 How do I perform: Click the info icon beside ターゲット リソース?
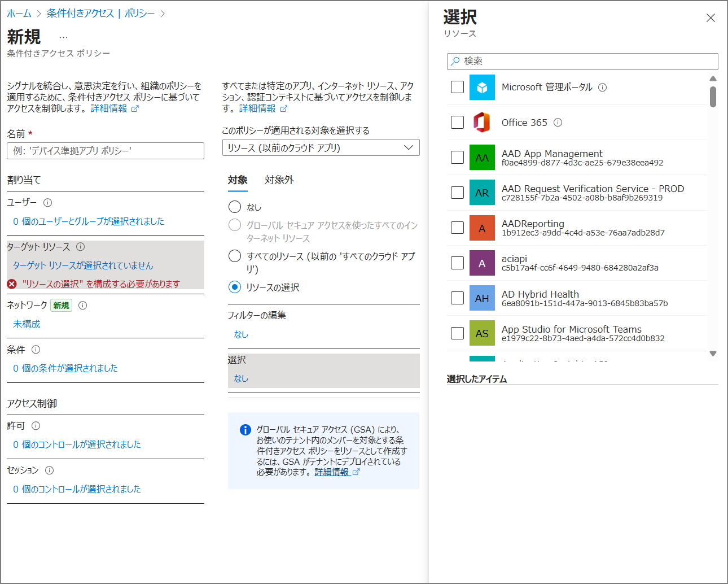click(81, 247)
